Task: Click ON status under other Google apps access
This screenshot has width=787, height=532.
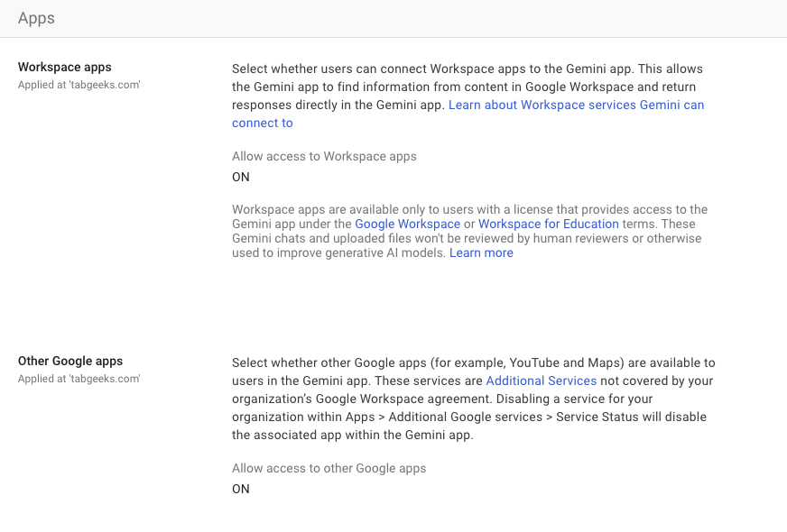Action: (240, 489)
